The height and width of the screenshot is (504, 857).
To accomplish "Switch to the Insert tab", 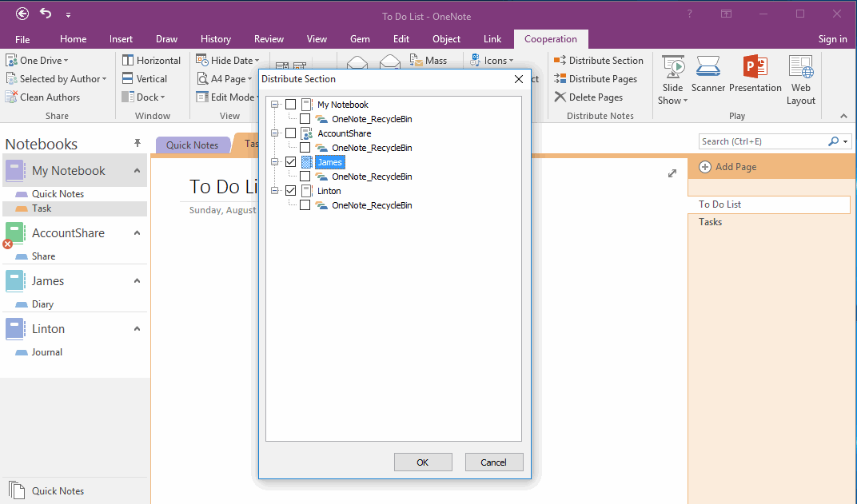I will 121,39.
